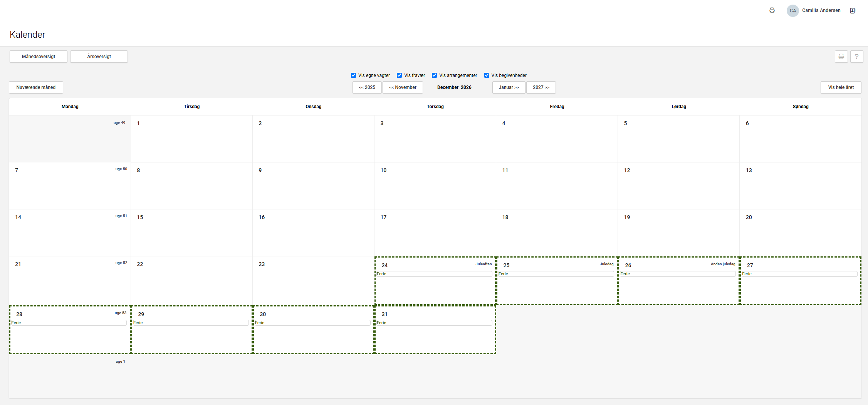Click the Vis hele året button
This screenshot has height=405, width=868.
click(841, 87)
